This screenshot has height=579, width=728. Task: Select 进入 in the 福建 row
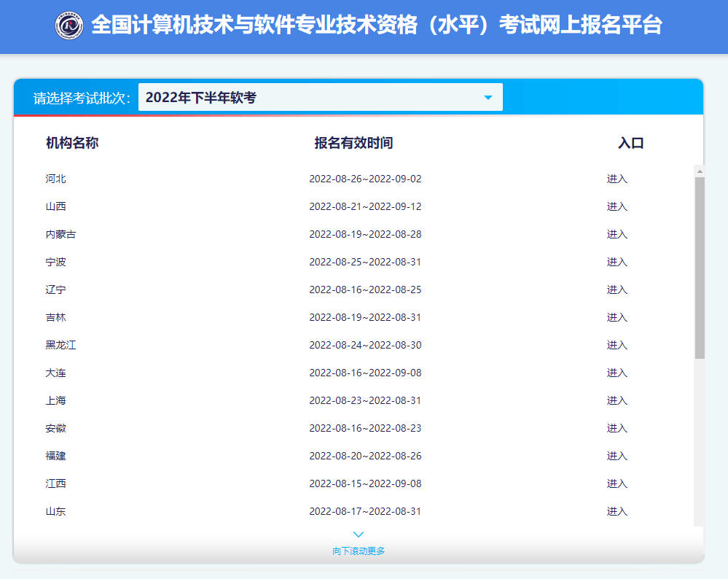click(617, 456)
